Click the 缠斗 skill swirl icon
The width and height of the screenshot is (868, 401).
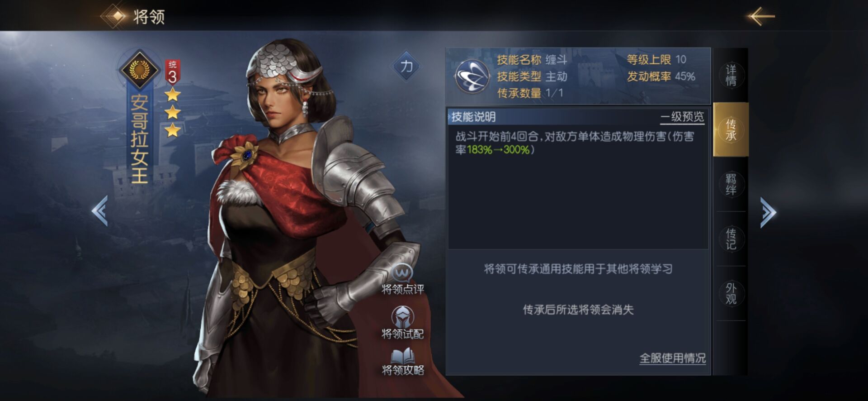point(472,76)
